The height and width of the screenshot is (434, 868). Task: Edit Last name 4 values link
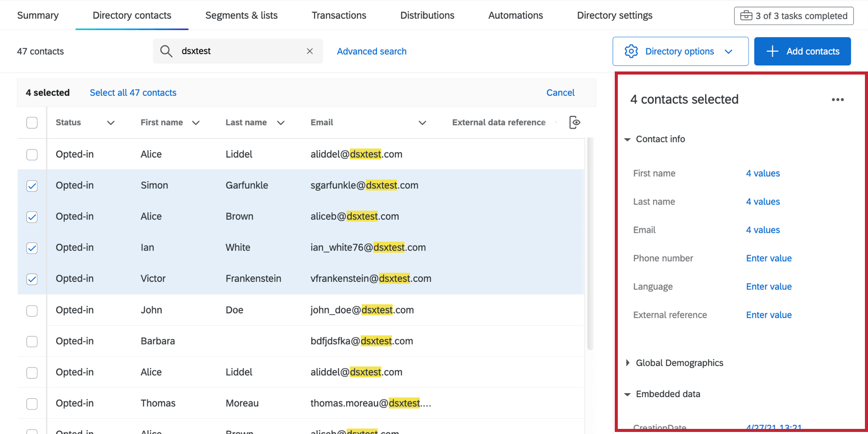click(x=763, y=202)
